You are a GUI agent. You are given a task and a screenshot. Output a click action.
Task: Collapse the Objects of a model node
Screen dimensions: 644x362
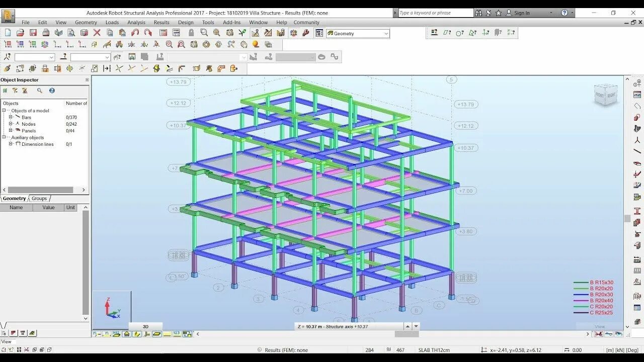(x=4, y=110)
